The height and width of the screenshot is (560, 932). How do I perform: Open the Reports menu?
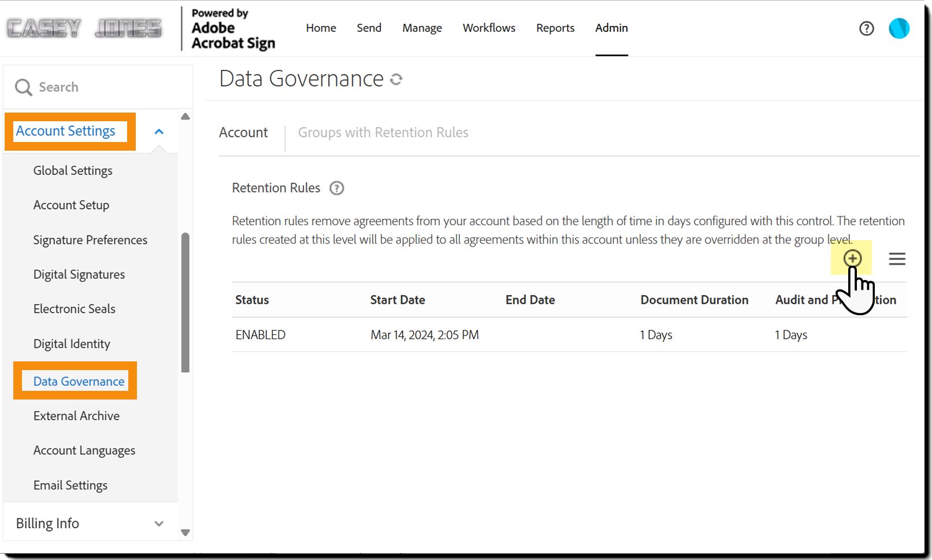click(x=555, y=28)
